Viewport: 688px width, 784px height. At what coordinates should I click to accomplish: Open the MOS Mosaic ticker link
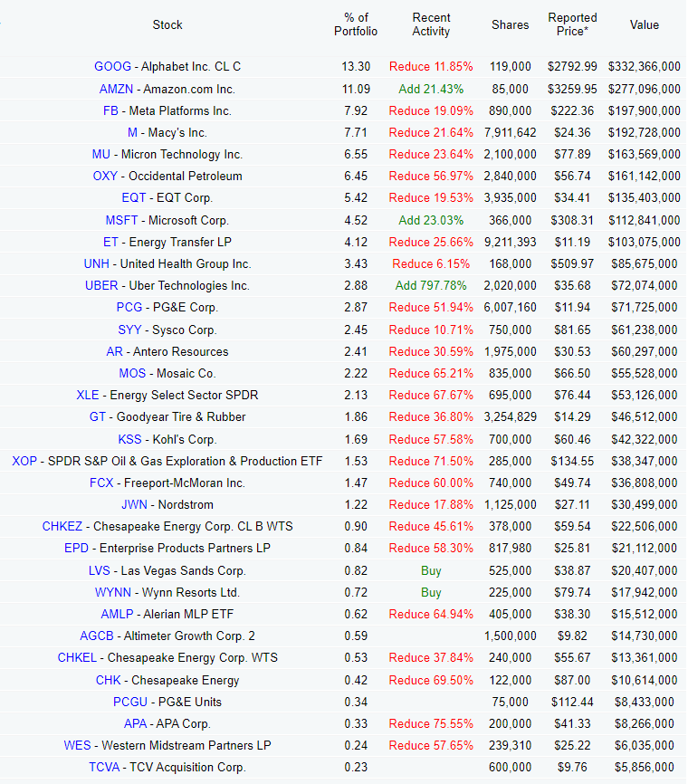132,373
